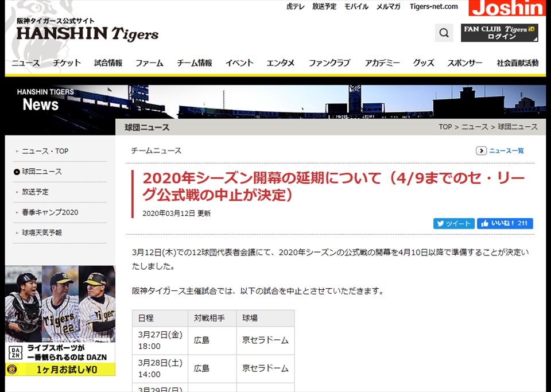Select 球団ニュース in the sidebar
551x392 pixels.
42,172
